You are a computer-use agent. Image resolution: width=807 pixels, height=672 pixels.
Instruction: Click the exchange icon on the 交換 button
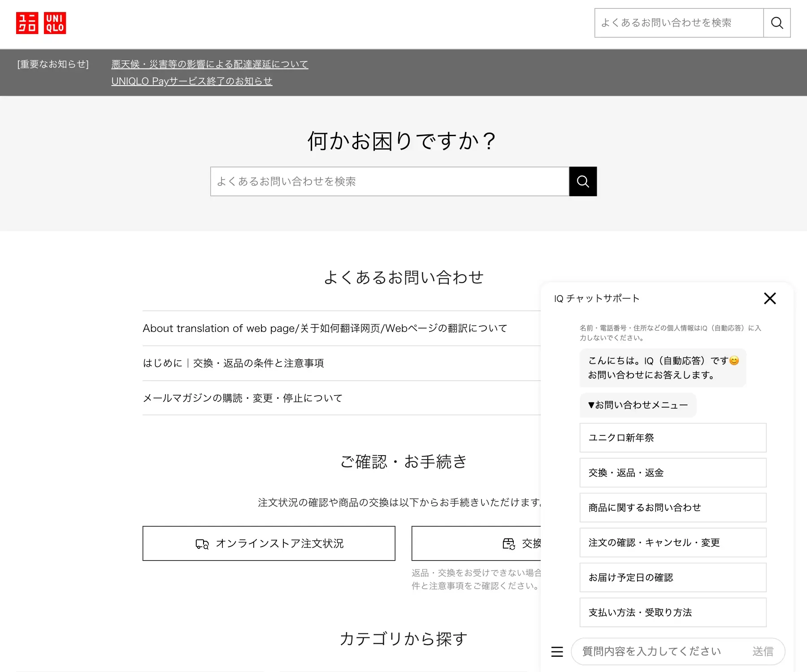[x=508, y=544]
